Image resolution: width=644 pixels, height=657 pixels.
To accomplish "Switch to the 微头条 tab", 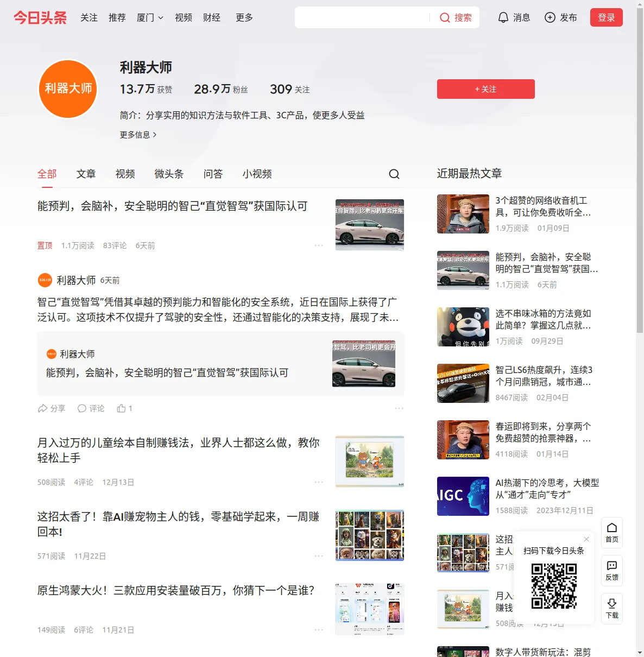I will coord(169,174).
